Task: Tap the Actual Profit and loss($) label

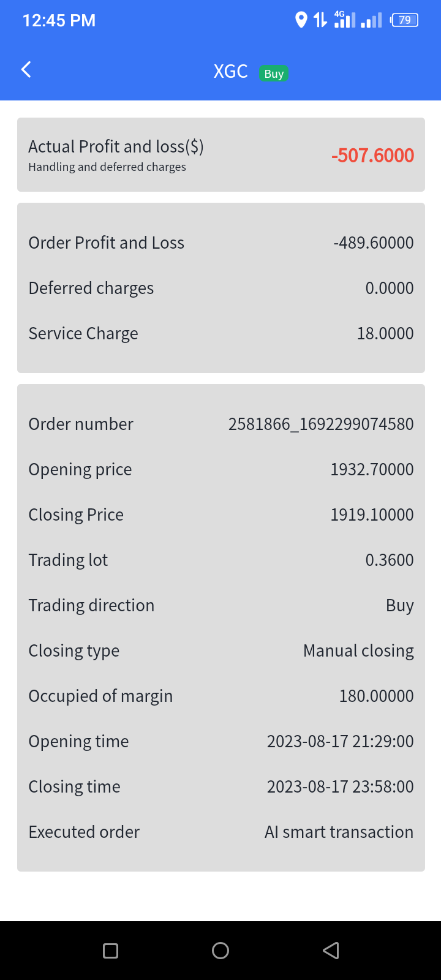Action: coord(116,147)
